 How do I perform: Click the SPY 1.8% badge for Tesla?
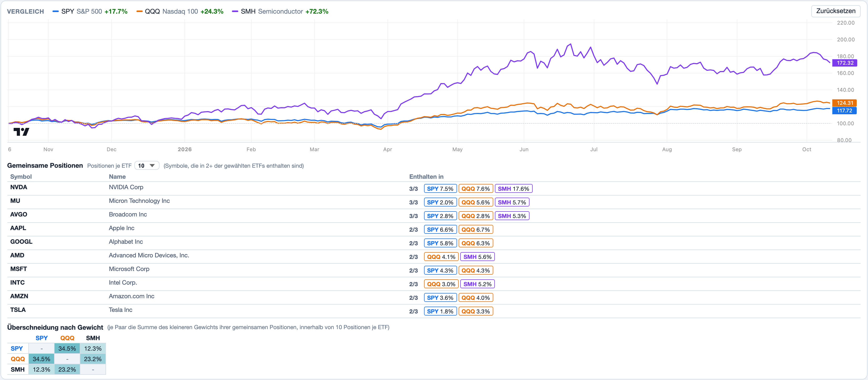point(440,311)
